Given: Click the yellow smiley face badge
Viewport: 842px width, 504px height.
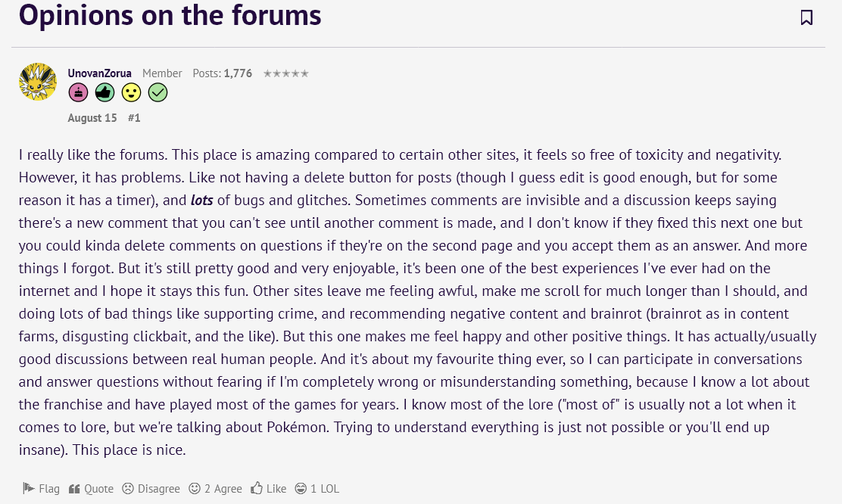Looking at the screenshot, I should [131, 93].
